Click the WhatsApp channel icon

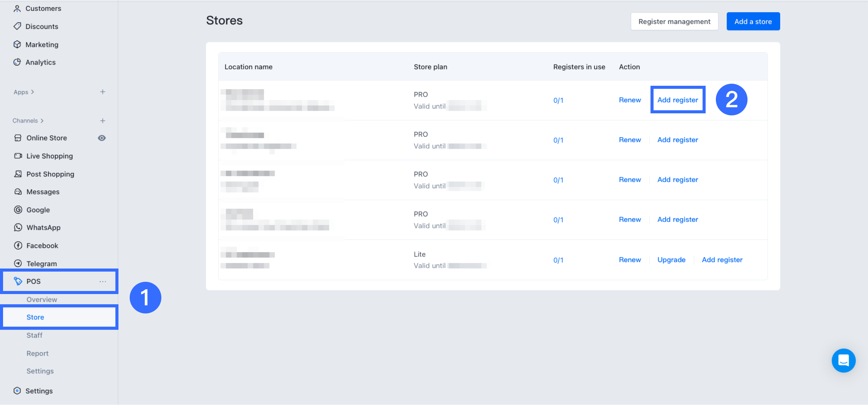click(18, 227)
